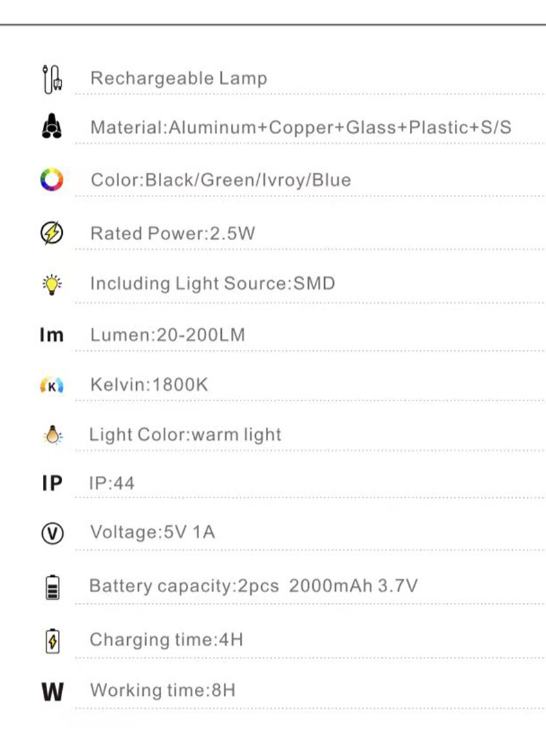The height and width of the screenshot is (756, 546).
Task: Click the 'Rated Power:2.5W' label
Action: coord(173,234)
